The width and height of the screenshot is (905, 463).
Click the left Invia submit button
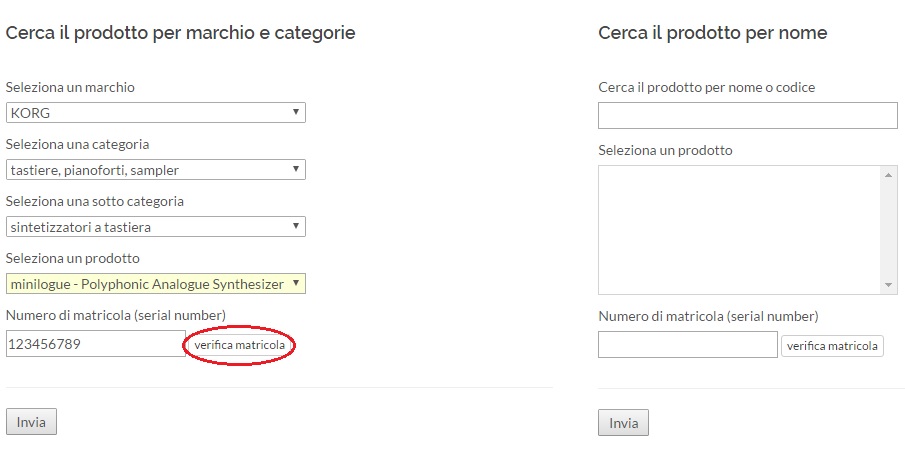[31, 421]
